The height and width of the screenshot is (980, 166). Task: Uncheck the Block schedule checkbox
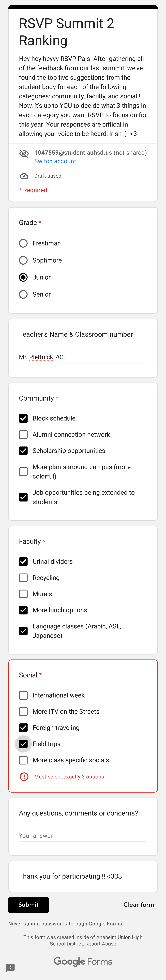pos(23,418)
